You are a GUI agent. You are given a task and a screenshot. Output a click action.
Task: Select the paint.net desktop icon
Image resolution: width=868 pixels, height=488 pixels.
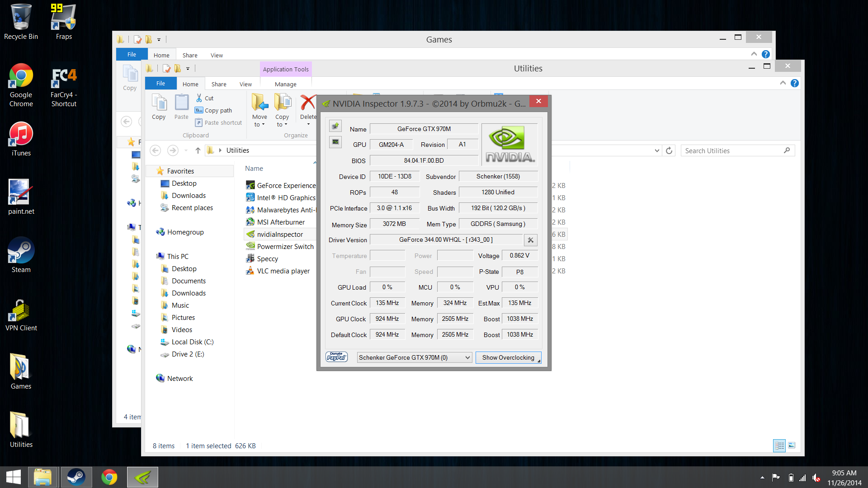[21, 197]
